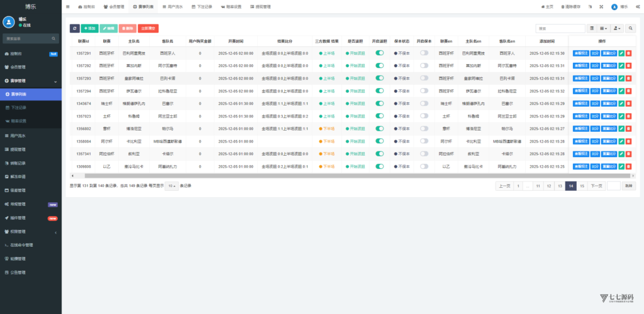Screen dimensions: 644x314
Task: Click the green edit pencil in row 1357341
Action: click(621, 154)
